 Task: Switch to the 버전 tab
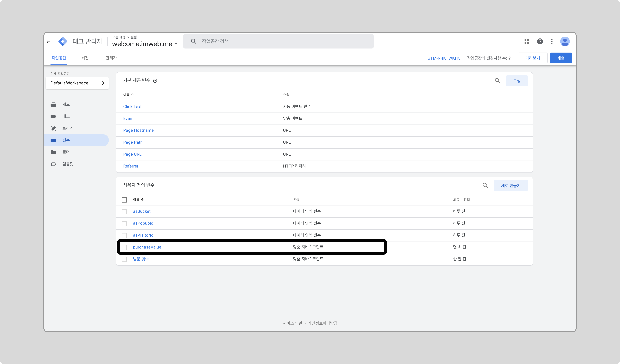(x=85, y=58)
